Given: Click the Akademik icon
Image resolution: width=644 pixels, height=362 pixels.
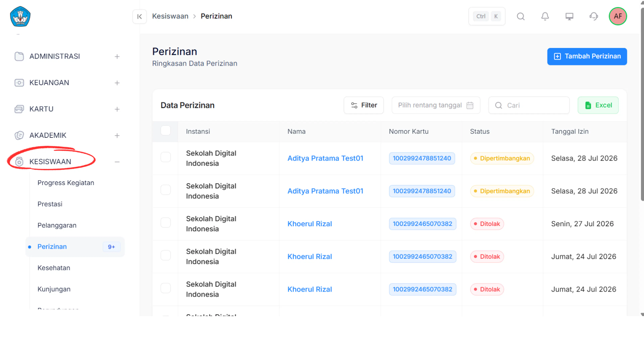Looking at the screenshot, I should tap(19, 135).
